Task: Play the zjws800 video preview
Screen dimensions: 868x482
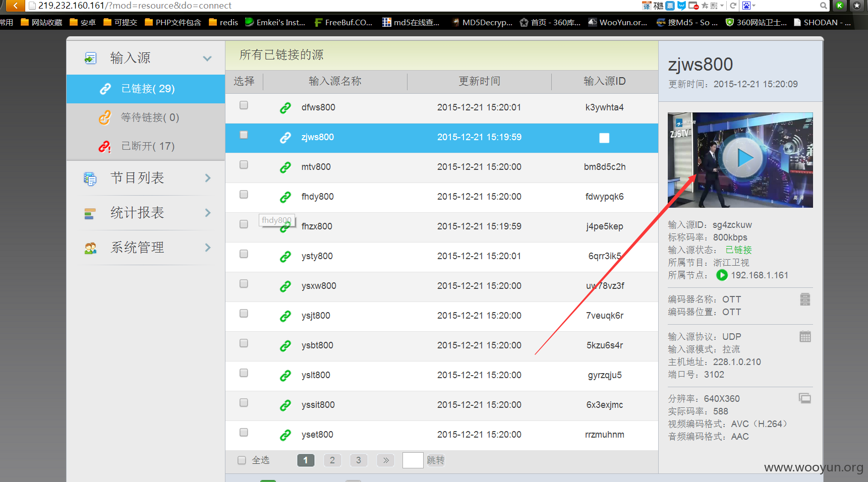Action: coord(740,158)
